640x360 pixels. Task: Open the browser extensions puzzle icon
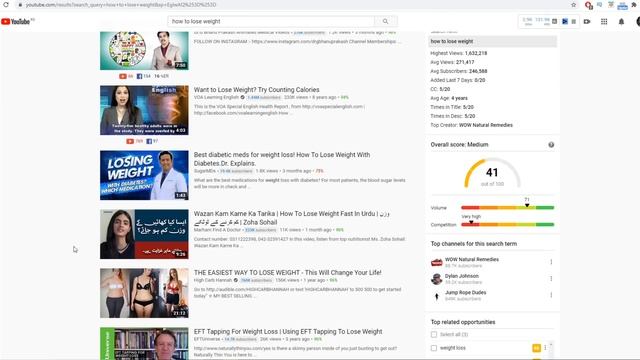[634, 4]
